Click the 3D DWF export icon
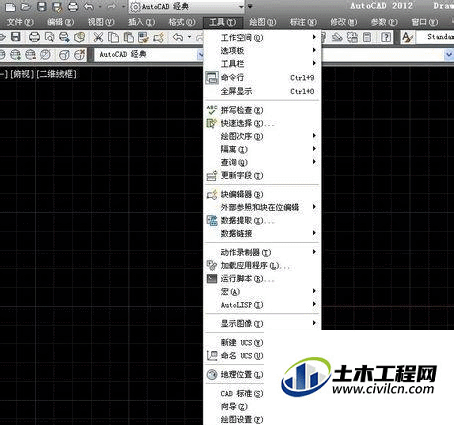The width and height of the screenshot is (454, 425). coord(79,37)
